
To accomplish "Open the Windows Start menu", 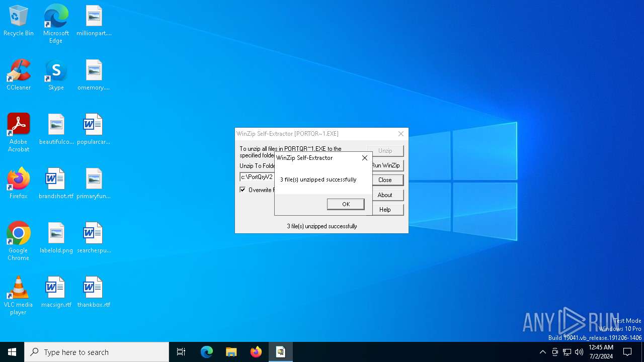I will coord(12,352).
